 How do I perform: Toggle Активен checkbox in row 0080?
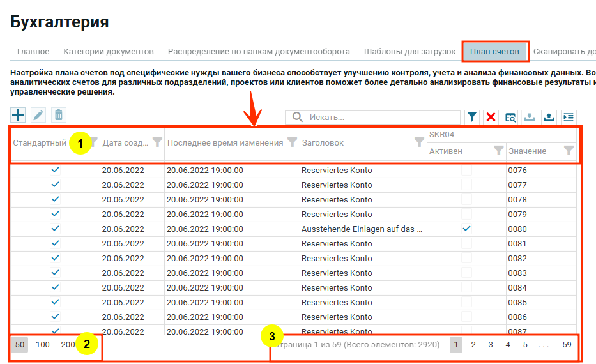(x=467, y=229)
